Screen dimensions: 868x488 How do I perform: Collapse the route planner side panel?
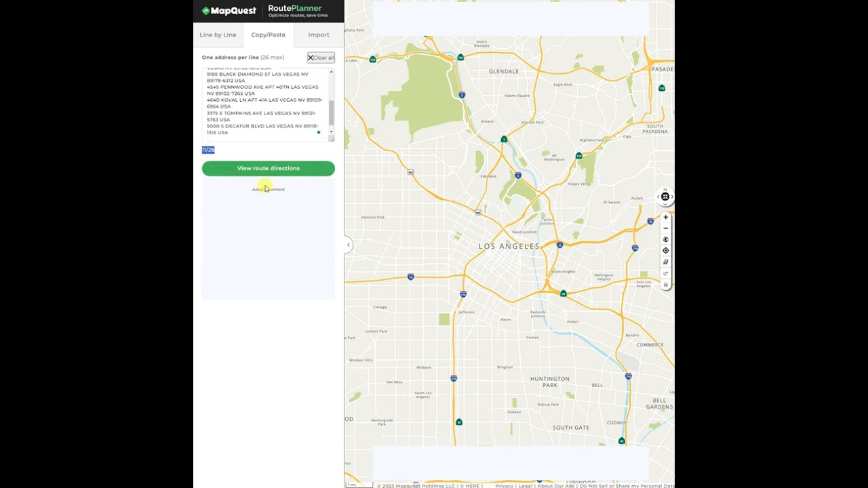[x=349, y=245]
